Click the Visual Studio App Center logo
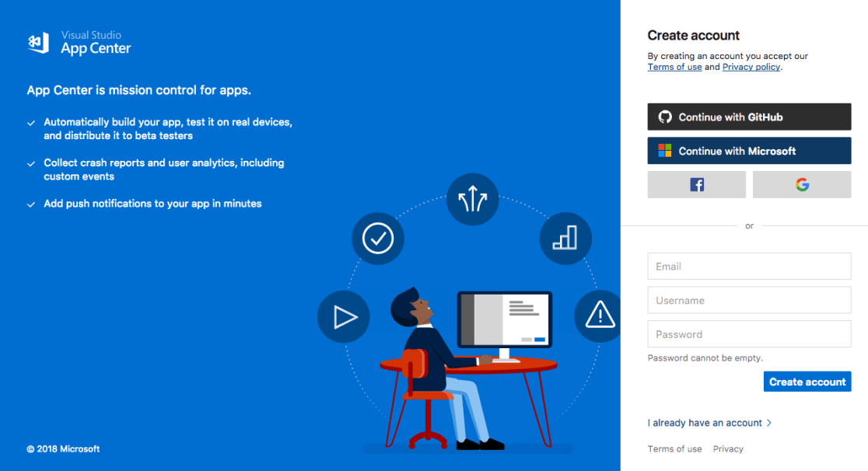The image size is (868, 471). click(78, 43)
